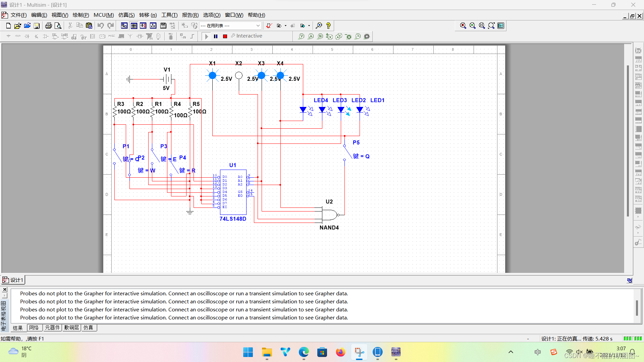Click the Save file icon

click(37, 26)
